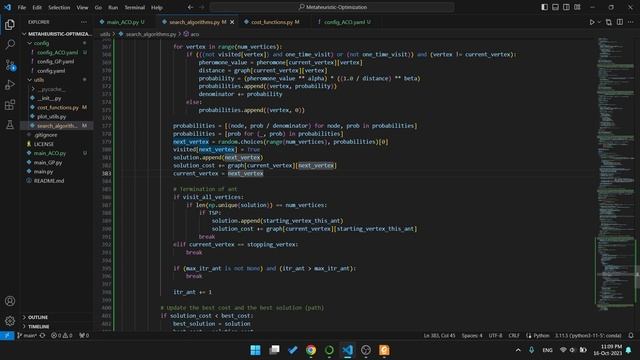Viewport: 640px width, 360px height.
Task: Open run options dropdown next to play
Action: 599,22
